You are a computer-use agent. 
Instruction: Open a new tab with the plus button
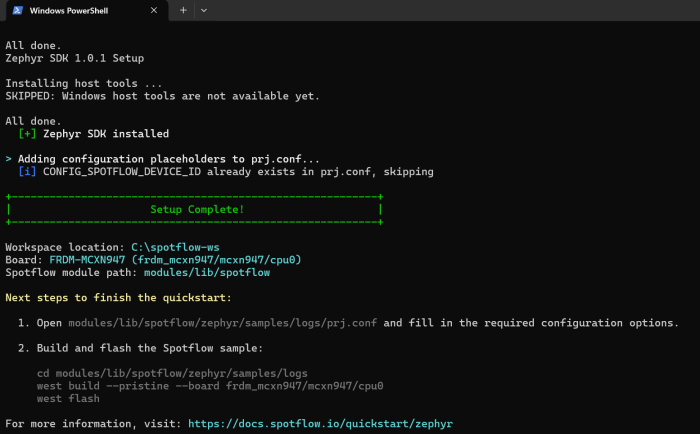[183, 10]
